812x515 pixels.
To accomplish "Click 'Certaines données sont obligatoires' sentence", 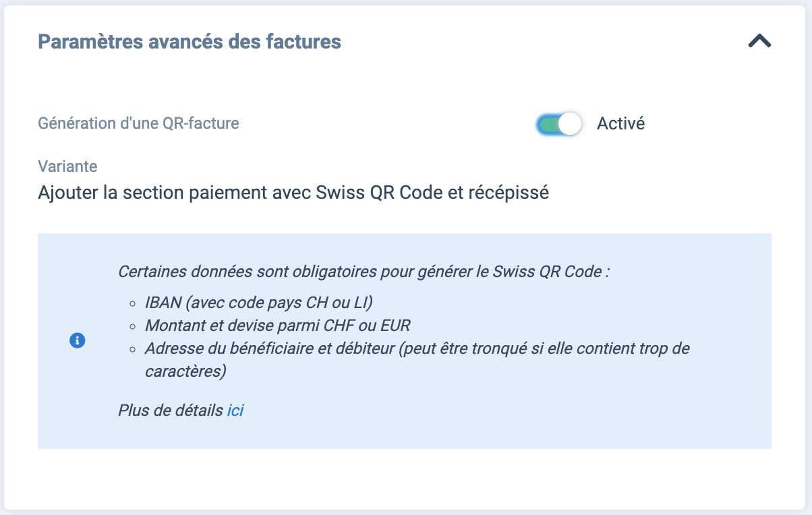I will (x=364, y=272).
